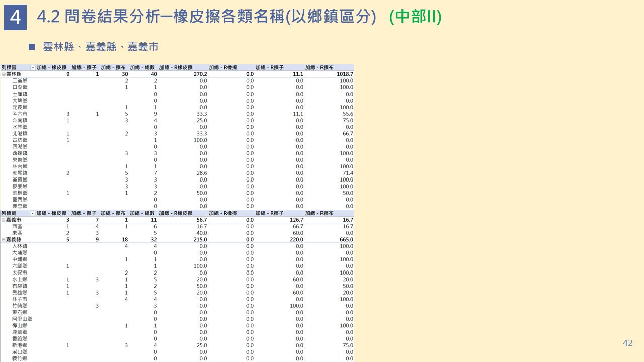Select the 竹崎鄉 row label
Screen dimensions: 644x362
(x=20, y=306)
